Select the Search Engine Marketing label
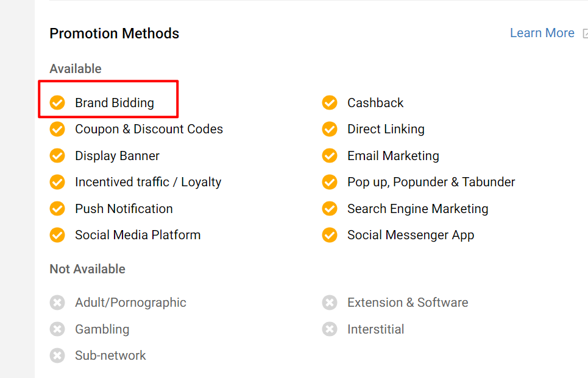 417,209
